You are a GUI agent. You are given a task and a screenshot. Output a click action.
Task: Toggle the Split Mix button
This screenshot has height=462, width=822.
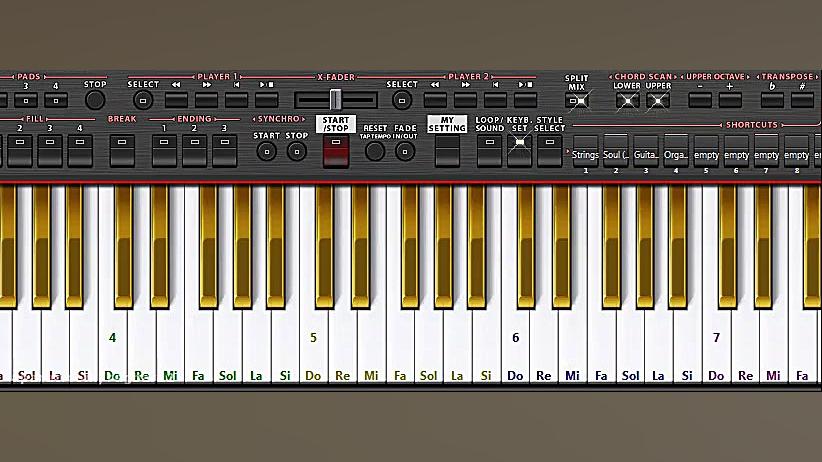tap(577, 101)
